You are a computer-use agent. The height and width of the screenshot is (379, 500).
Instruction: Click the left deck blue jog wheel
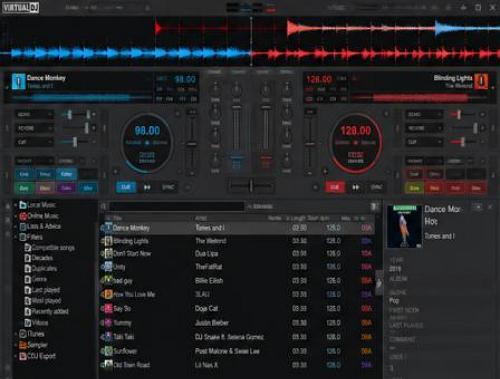[x=147, y=143]
